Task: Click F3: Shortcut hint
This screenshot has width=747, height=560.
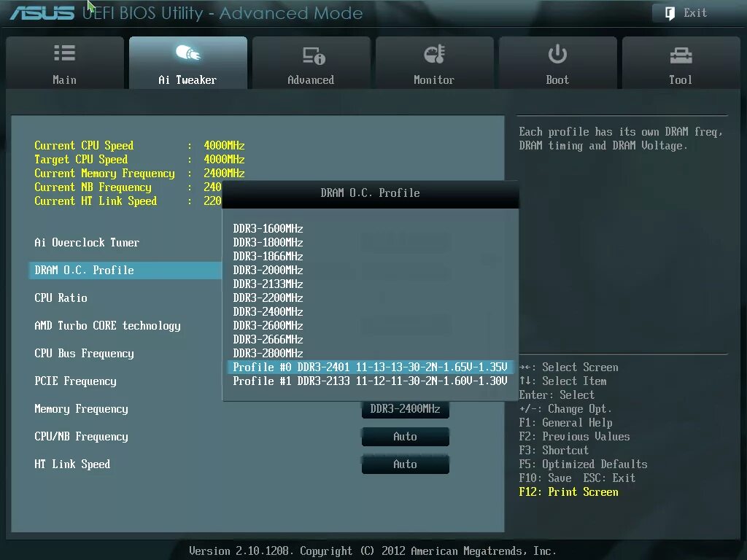Action: point(554,451)
